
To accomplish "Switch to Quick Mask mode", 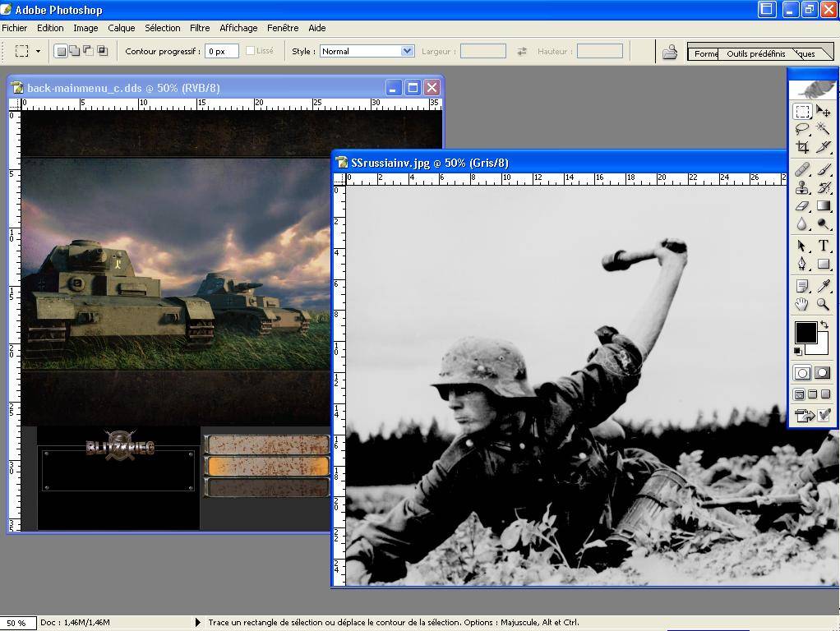I will [x=822, y=373].
